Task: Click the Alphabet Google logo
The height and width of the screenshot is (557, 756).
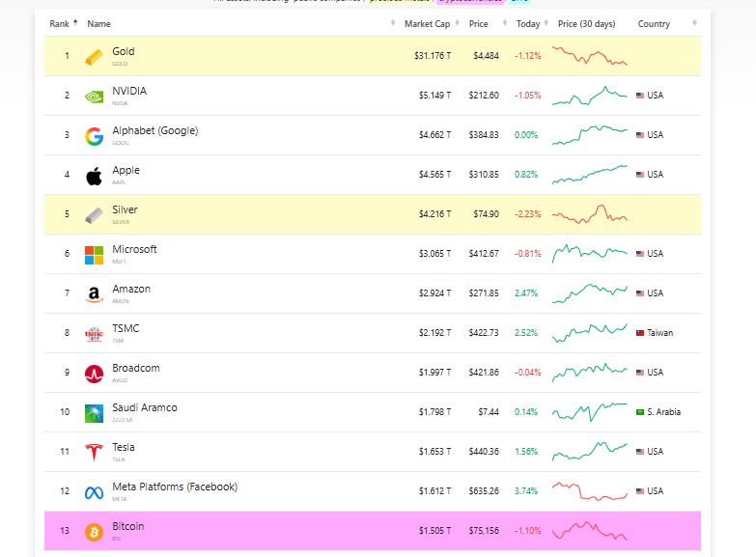Action: click(94, 136)
